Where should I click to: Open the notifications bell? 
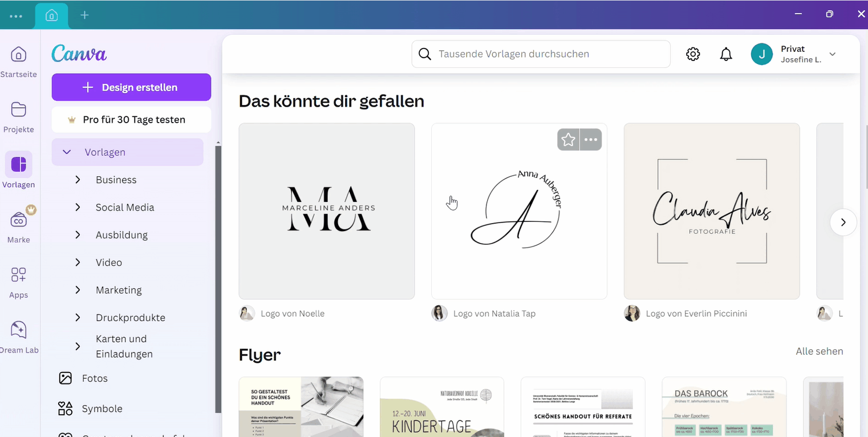coord(726,54)
